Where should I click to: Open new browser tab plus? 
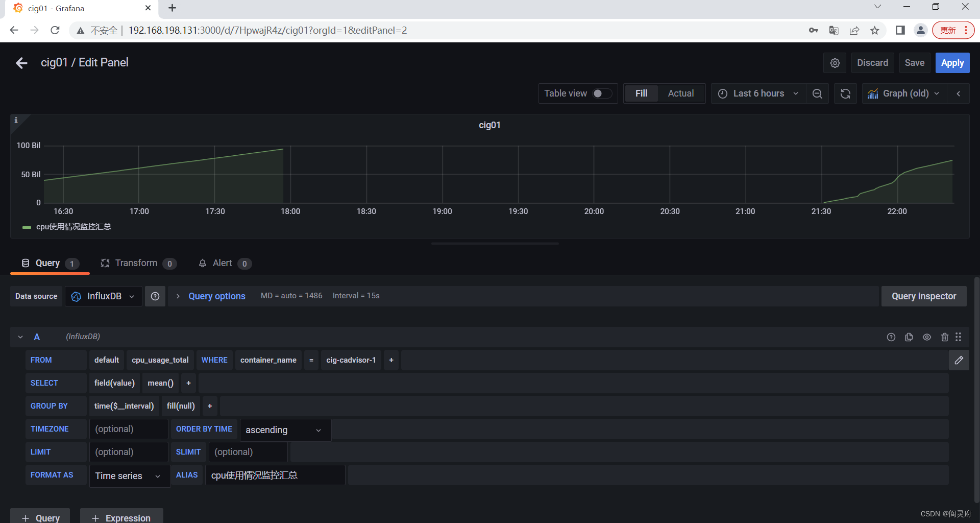click(172, 8)
